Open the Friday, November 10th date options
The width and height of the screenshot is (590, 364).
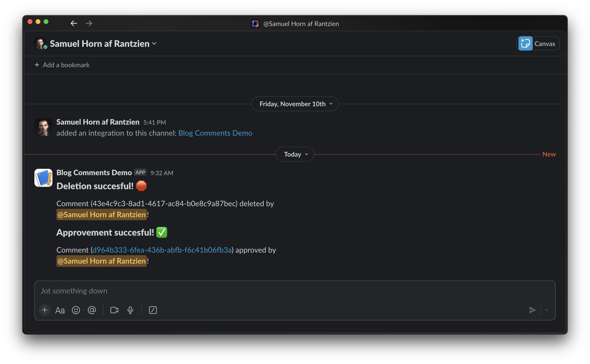point(294,104)
